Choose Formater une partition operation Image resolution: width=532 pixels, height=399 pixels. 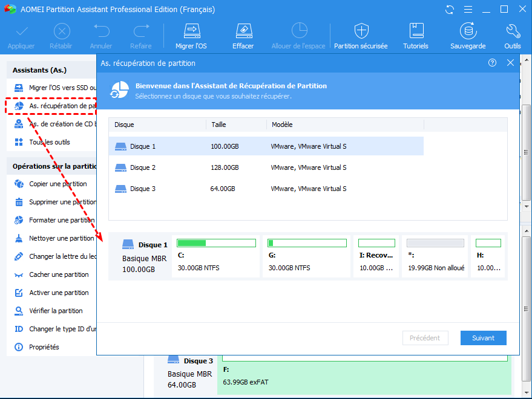(x=54, y=220)
